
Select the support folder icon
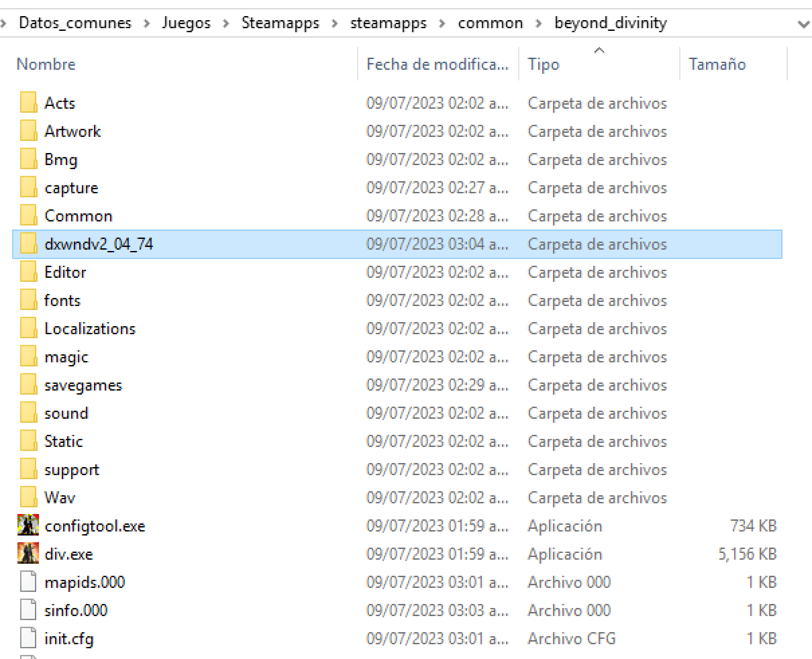pyautogui.click(x=28, y=469)
